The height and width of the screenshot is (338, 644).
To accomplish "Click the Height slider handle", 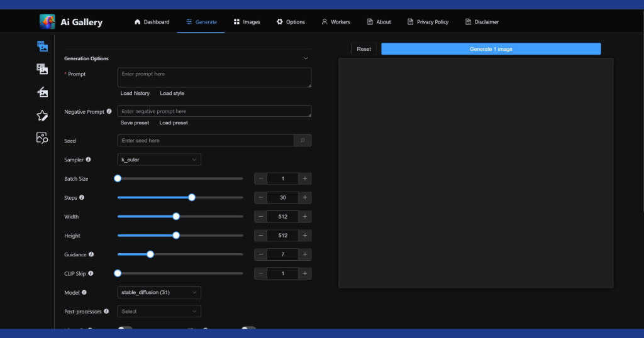I will [x=176, y=236].
